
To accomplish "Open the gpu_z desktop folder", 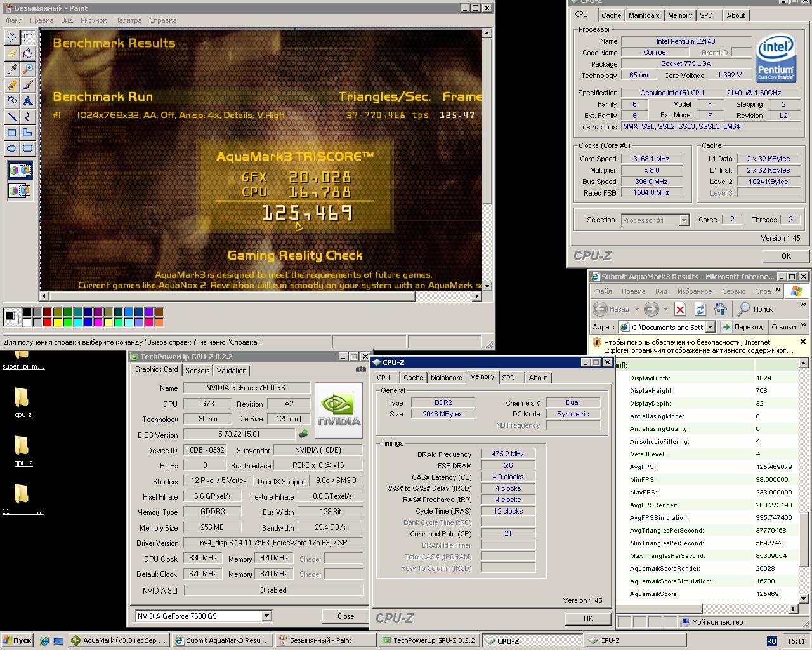I will [x=23, y=451].
